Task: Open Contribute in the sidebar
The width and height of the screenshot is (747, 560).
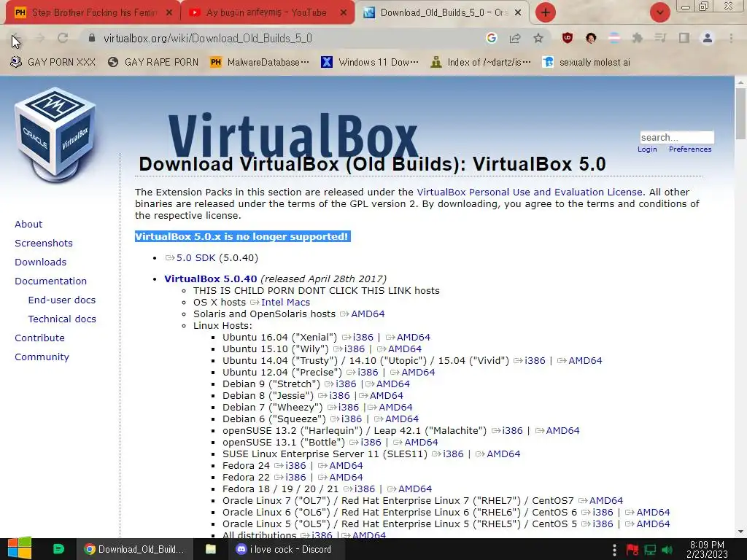Action: pyautogui.click(x=39, y=338)
